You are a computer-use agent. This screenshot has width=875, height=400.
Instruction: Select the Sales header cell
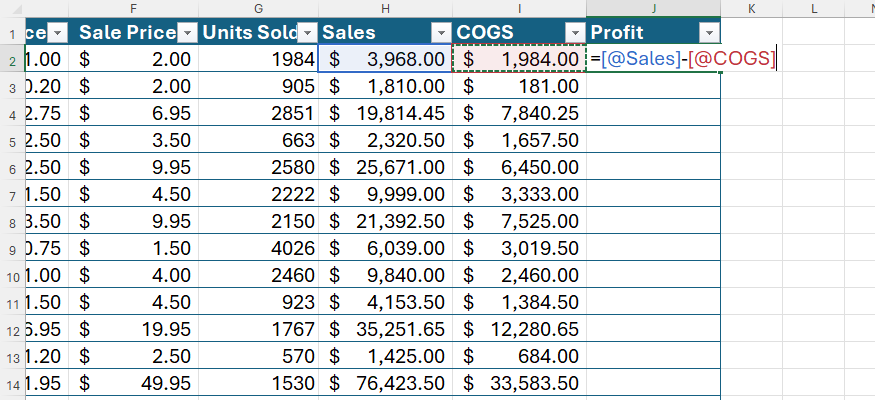point(385,32)
